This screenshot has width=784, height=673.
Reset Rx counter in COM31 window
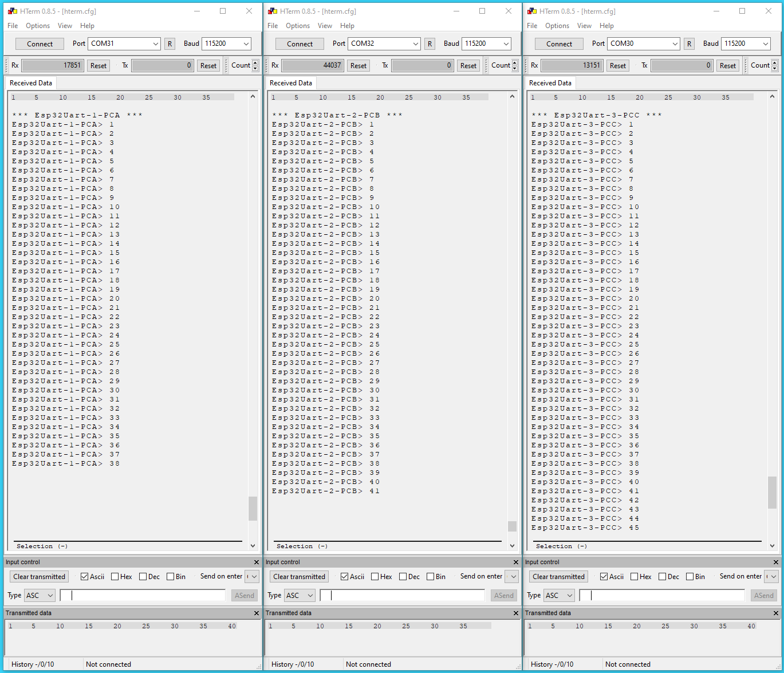click(x=99, y=66)
